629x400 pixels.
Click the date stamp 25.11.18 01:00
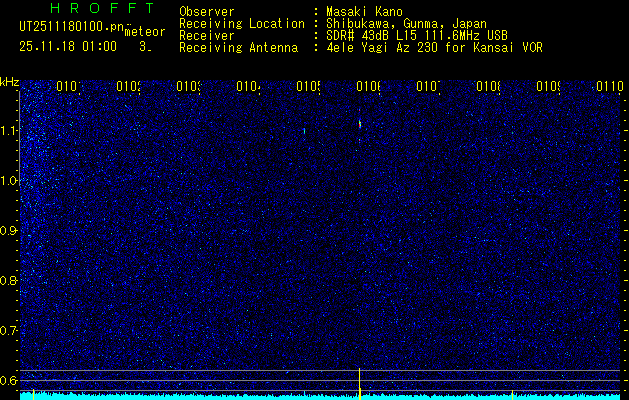coord(68,47)
